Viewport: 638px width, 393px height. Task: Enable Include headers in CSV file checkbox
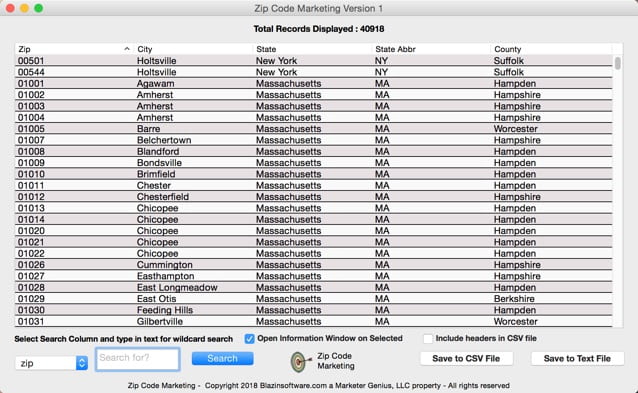tap(428, 338)
